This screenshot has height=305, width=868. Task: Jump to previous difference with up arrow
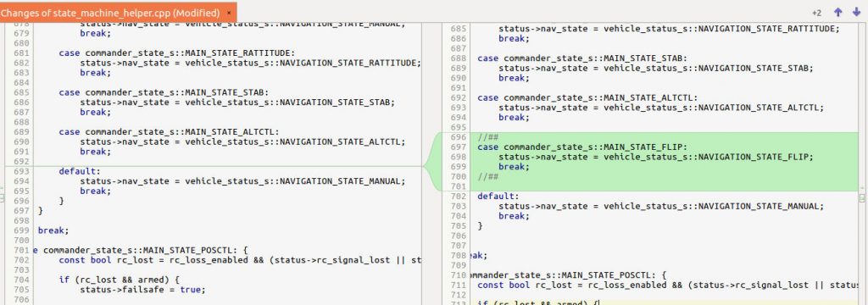[837, 12]
